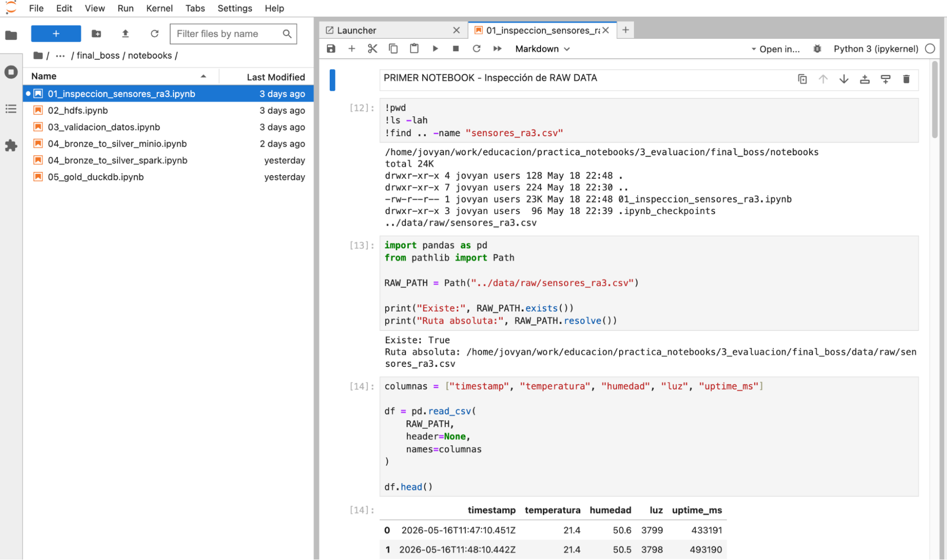Viewport: 947px width, 560px height.
Task: Save the notebook with the disk icon
Action: pyautogui.click(x=331, y=49)
